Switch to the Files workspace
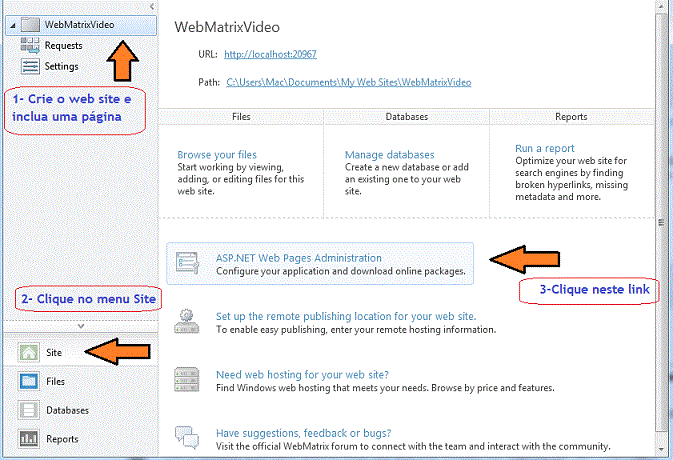This screenshot has height=460, width=673. click(x=81, y=381)
